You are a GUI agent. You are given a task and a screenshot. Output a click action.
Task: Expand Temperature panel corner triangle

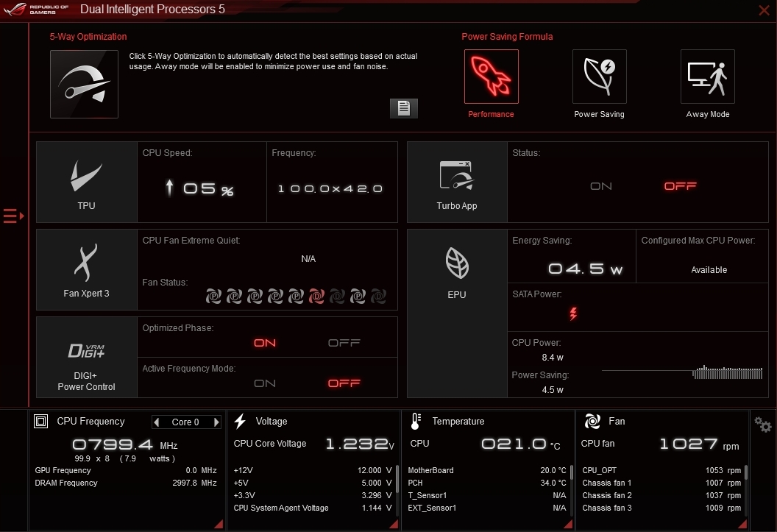(568, 524)
